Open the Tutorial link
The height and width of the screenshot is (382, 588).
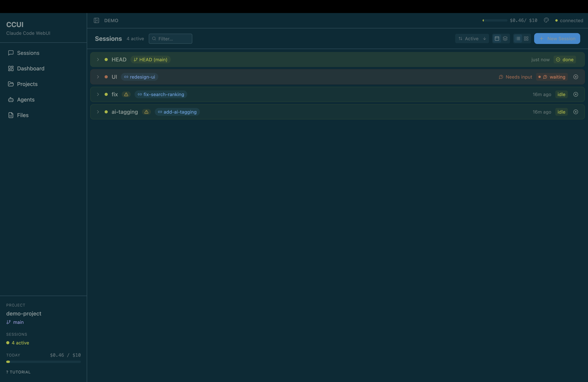pyautogui.click(x=18, y=372)
